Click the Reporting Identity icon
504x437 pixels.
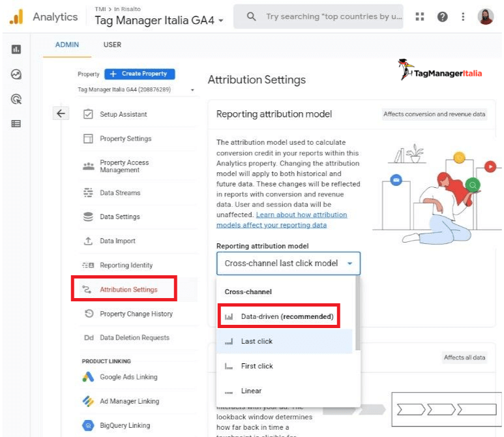click(x=88, y=265)
